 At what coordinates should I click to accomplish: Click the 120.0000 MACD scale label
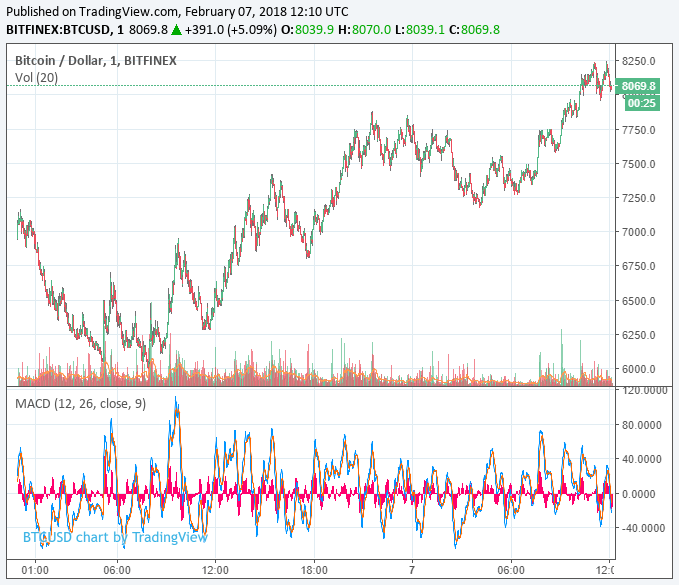pos(642,391)
